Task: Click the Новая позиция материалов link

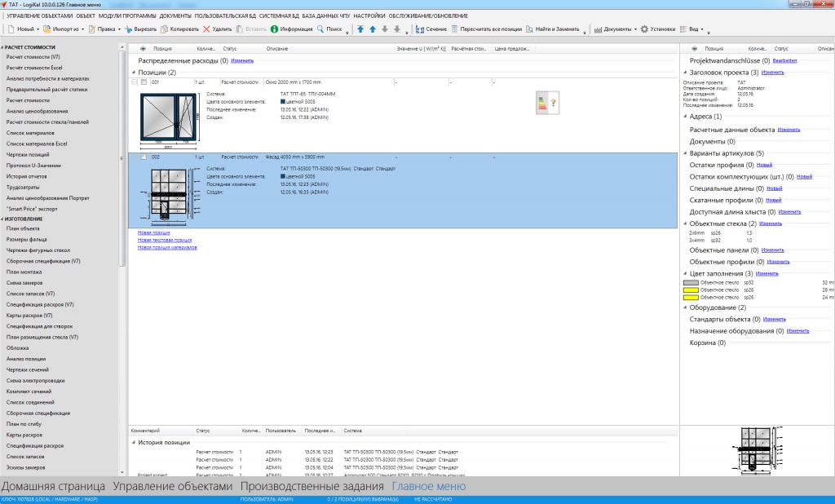Action: click(x=167, y=248)
